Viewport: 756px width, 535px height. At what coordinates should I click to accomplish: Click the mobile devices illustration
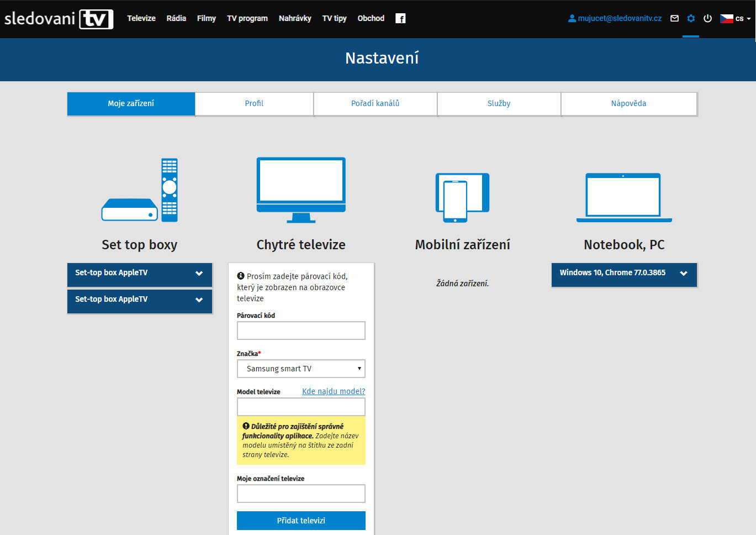[x=462, y=197]
